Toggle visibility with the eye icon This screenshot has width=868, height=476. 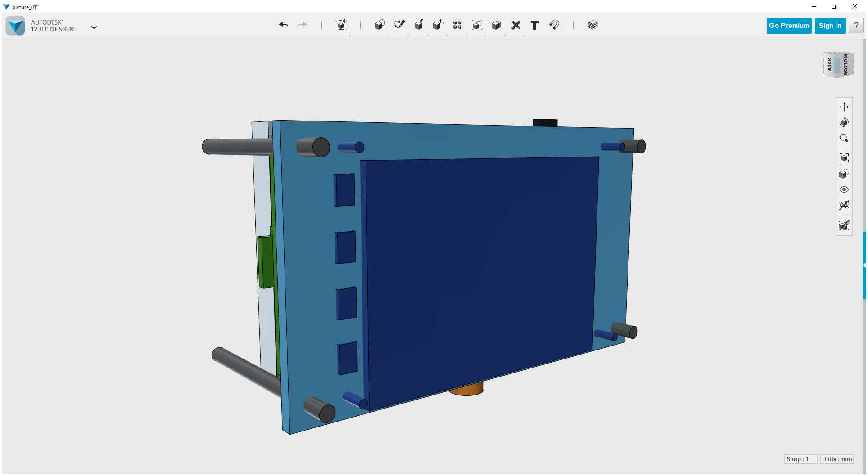coord(845,189)
